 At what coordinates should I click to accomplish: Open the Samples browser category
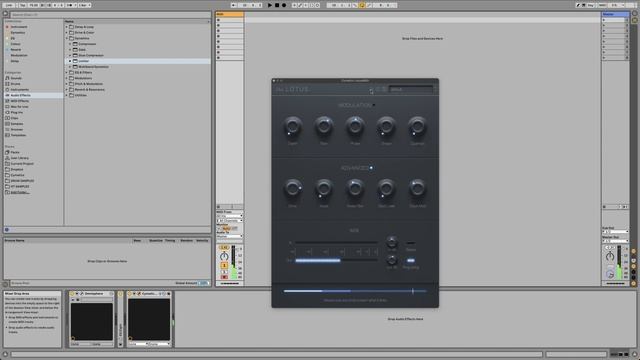pos(17,124)
